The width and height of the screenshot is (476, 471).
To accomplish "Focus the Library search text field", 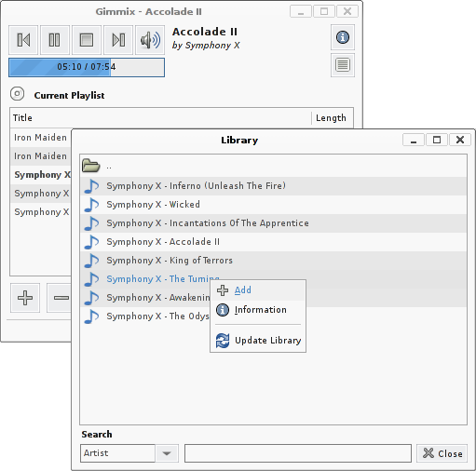I will (x=298, y=453).
